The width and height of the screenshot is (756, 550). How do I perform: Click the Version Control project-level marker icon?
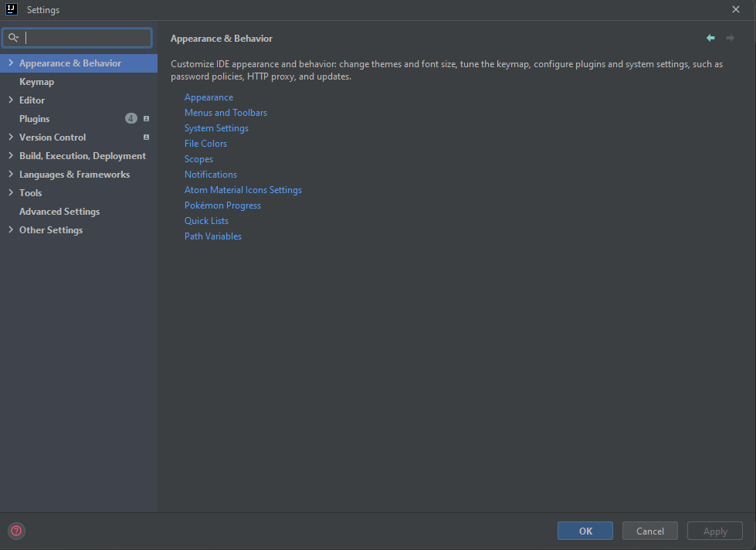tap(146, 137)
